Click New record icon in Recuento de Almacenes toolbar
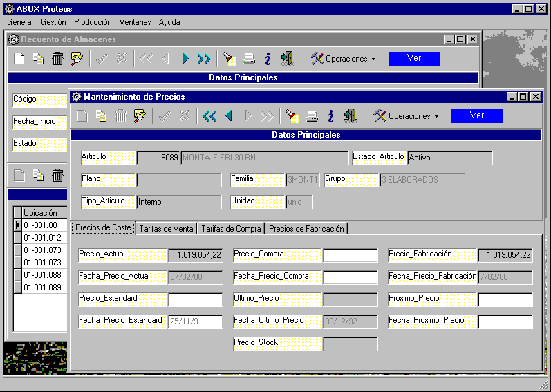The image size is (551, 392). (19, 59)
